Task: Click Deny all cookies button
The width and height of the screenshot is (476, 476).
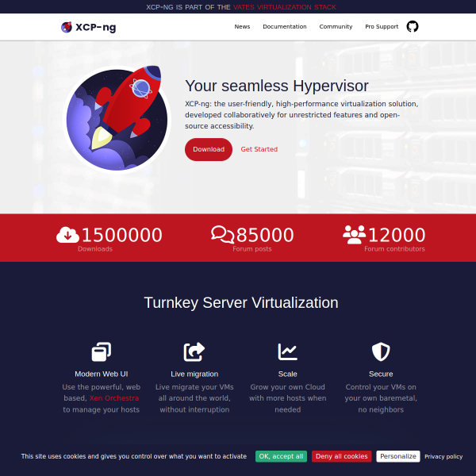Action: click(341, 456)
